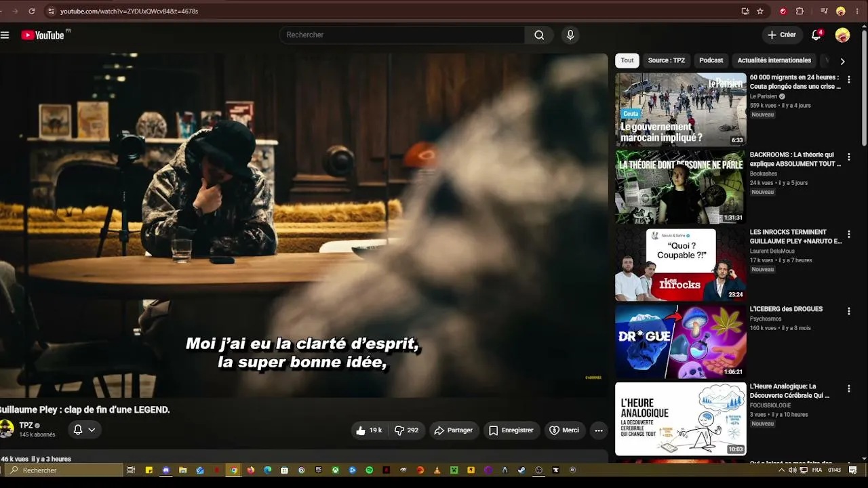Select the Podcast filter chip
Viewport: 868px width, 488px height.
711,60
